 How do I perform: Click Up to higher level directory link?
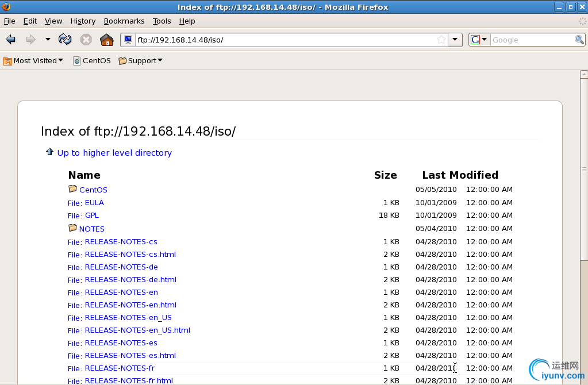[114, 153]
